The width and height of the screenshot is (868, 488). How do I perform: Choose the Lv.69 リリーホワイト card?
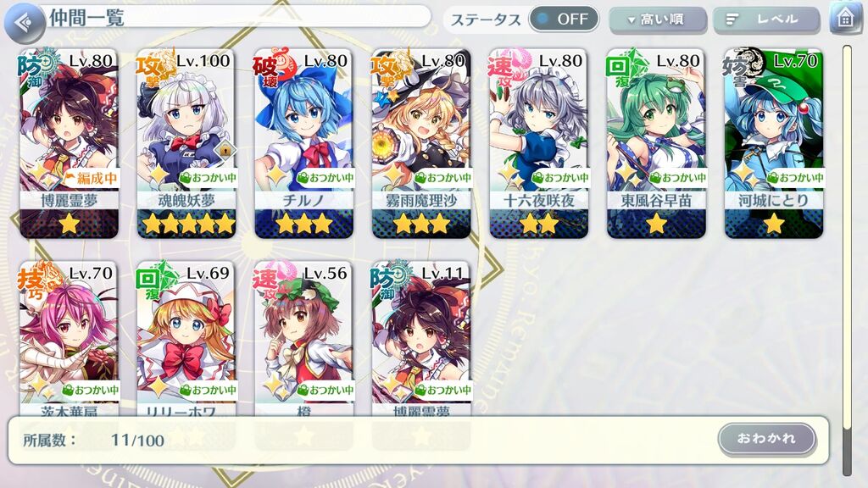click(186, 339)
